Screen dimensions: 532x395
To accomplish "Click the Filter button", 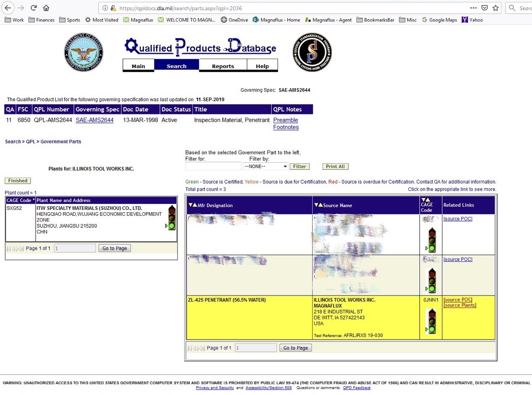I will [299, 166].
